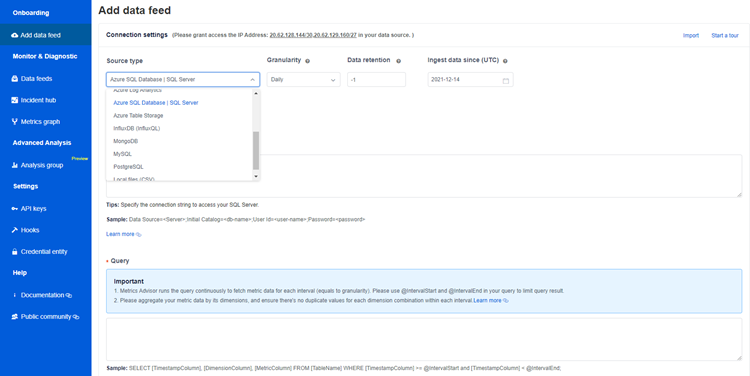
Task: Click dropdown list scroll down arrow
Action: pos(256,177)
